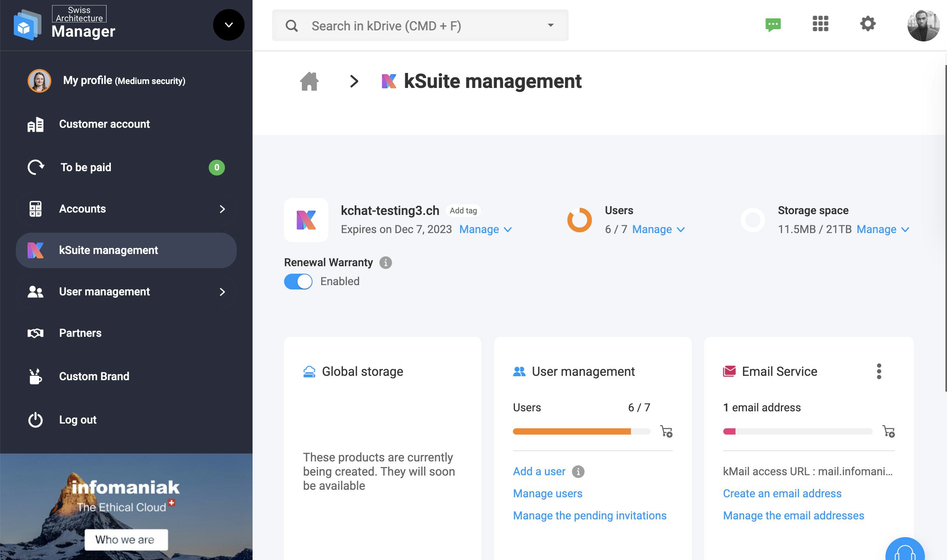Select Customer account in sidebar

104,124
